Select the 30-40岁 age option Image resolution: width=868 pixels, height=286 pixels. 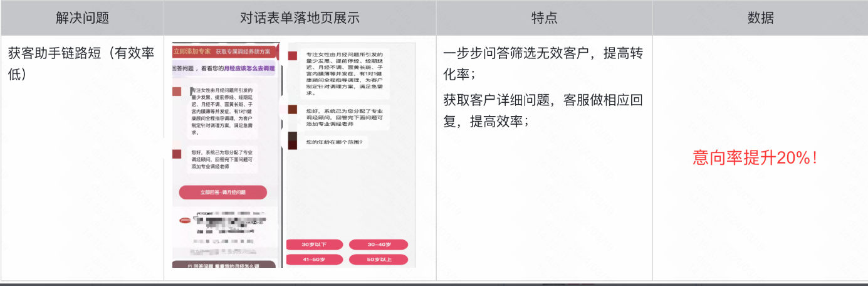click(x=379, y=244)
